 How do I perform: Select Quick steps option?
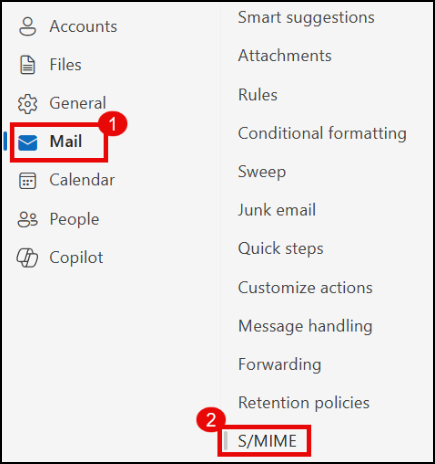[281, 249]
